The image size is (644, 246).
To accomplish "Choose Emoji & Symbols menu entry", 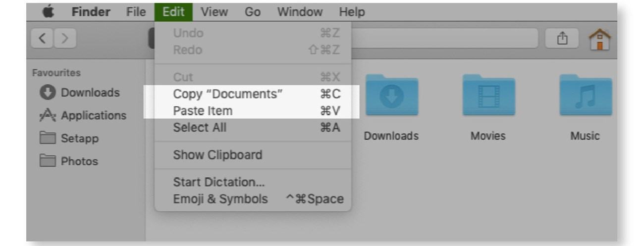I will 253,199.
